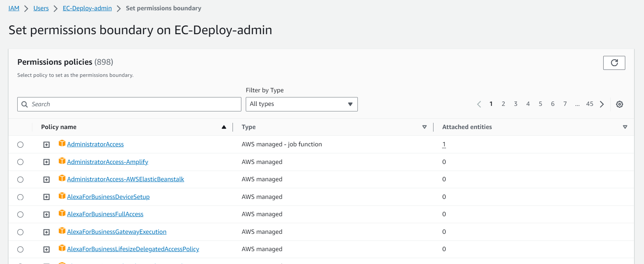The height and width of the screenshot is (264, 644).
Task: Jump to page 7
Action: (x=565, y=104)
